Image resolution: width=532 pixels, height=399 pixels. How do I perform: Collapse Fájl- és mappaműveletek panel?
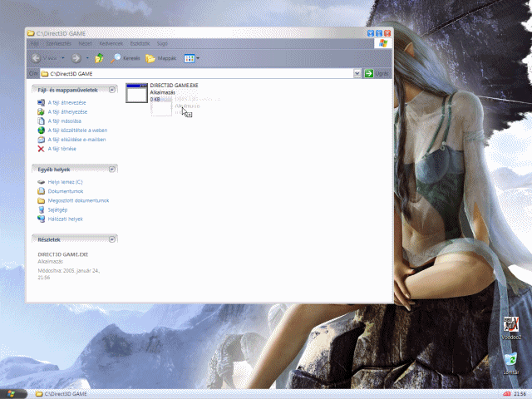pos(112,90)
